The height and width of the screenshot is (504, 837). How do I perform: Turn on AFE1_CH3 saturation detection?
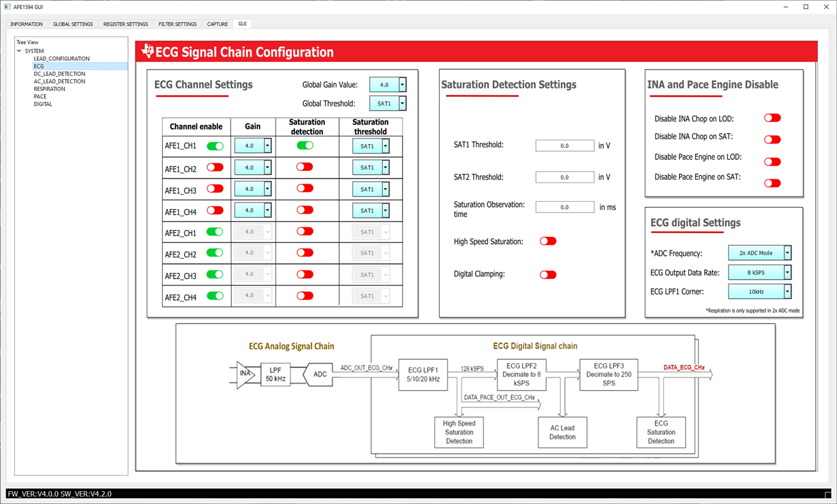click(x=305, y=188)
